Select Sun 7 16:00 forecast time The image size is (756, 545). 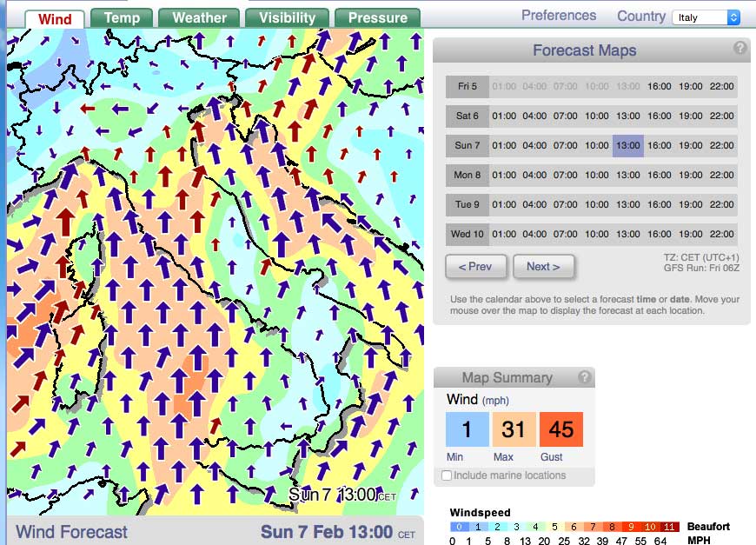[659, 145]
